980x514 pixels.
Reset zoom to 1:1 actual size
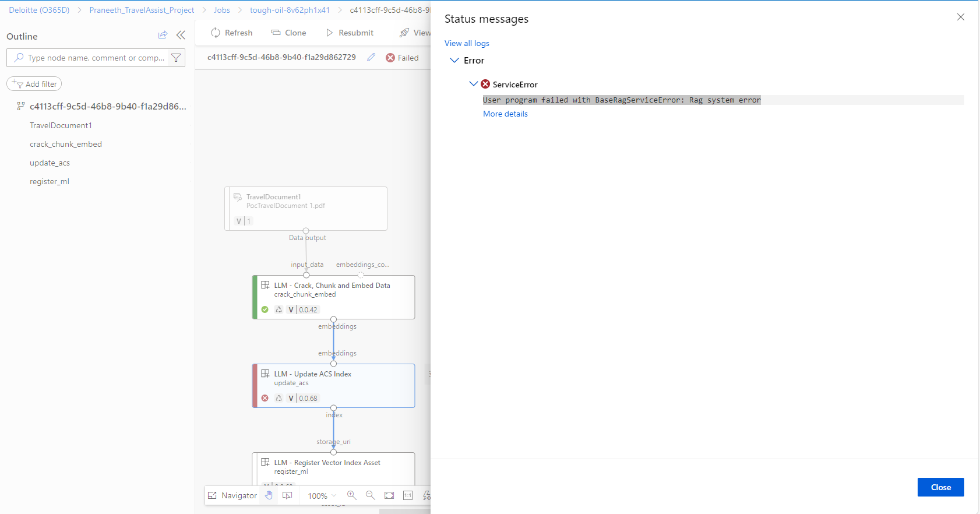click(408, 495)
